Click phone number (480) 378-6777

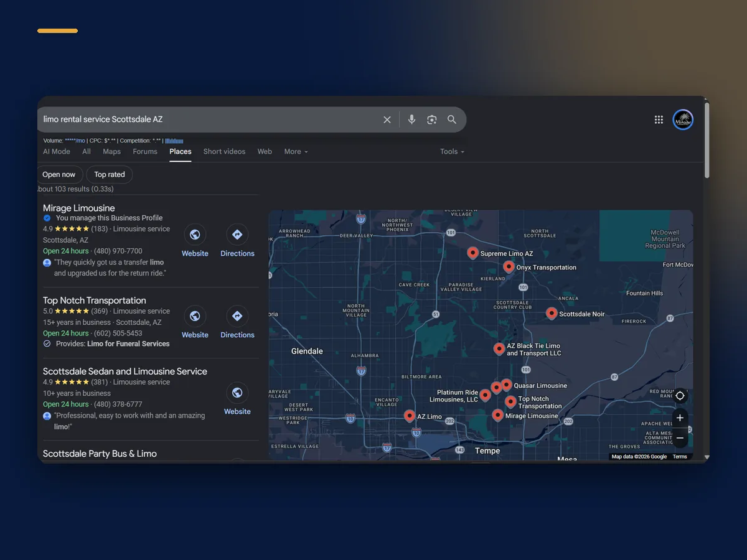118,404
